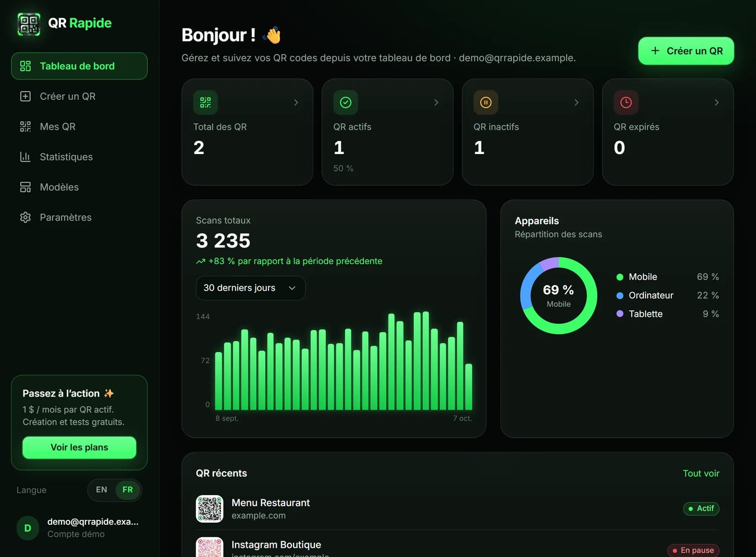Open the Tout voir link
This screenshot has height=557, width=756.
701,474
